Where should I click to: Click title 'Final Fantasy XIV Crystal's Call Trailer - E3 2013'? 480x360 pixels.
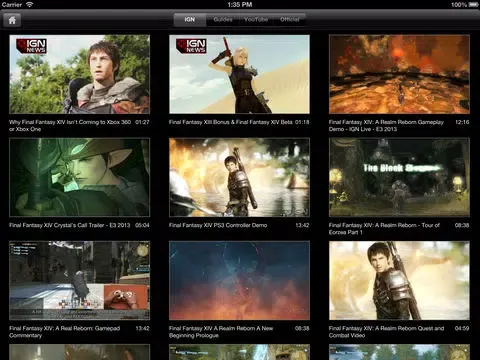[70, 225]
